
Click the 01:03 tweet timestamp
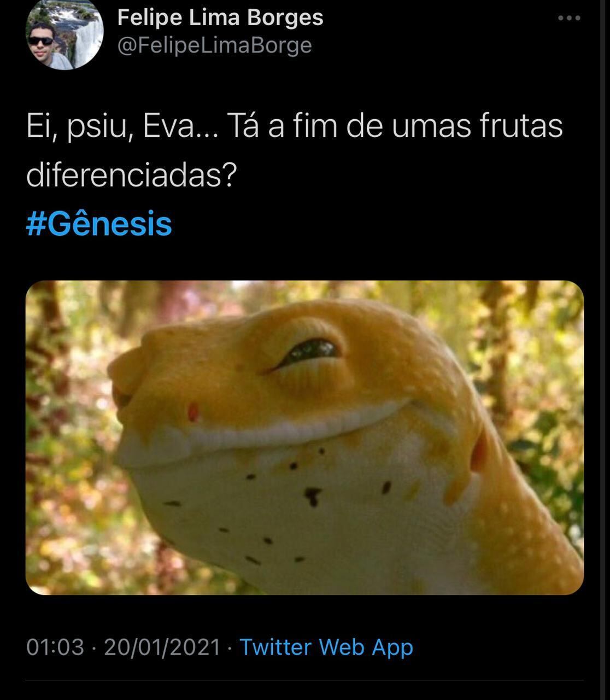(55, 647)
